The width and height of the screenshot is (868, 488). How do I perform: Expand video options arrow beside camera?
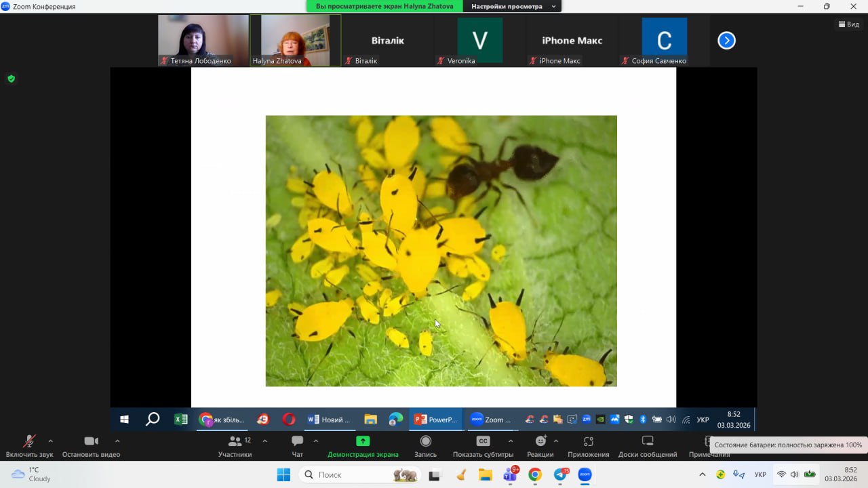(117, 441)
